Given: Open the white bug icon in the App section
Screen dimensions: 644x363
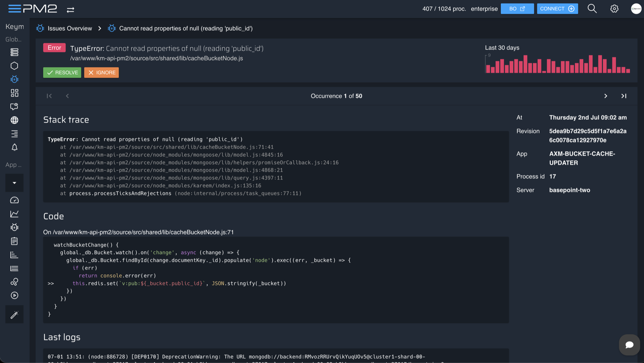Looking at the screenshot, I should [x=14, y=227].
